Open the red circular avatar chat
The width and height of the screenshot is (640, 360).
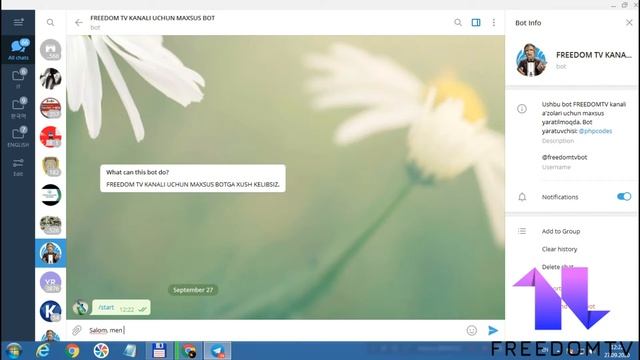pos(50,137)
